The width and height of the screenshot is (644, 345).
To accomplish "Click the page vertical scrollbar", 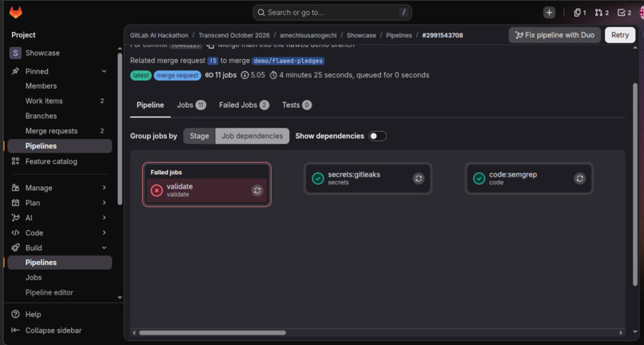I will tap(635, 184).
